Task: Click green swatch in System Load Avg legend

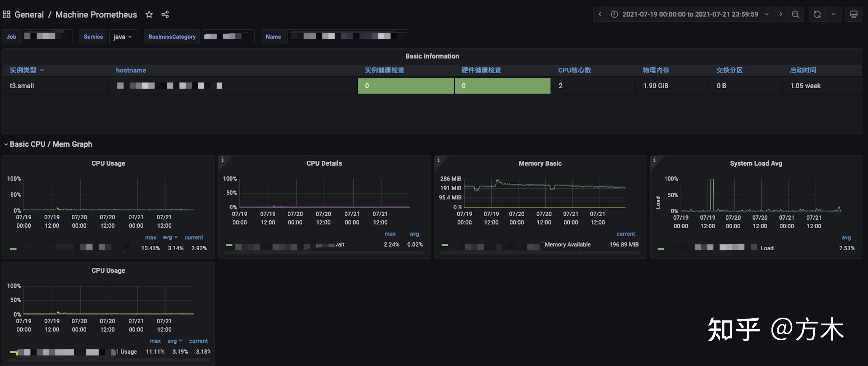Action: coord(661,248)
